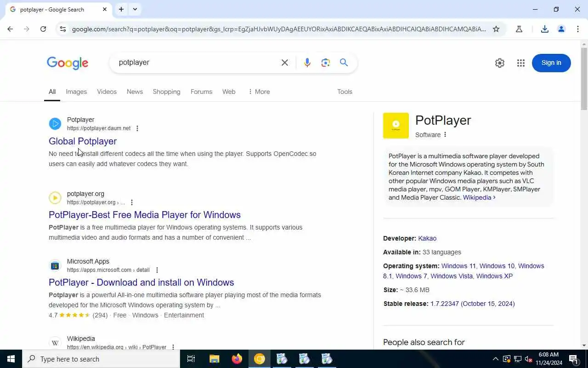Bookmark this page with the star icon
Viewport: 588px width, 368px height.
496,29
